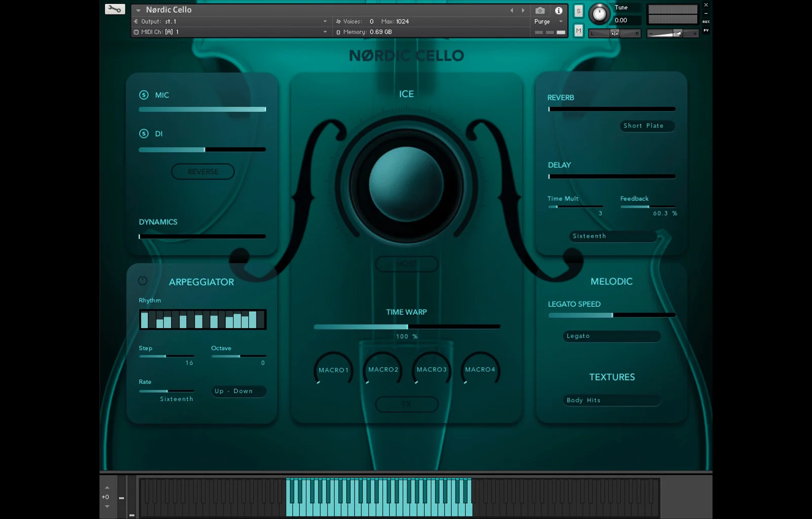Go to the previous instrument preset arrow
Image resolution: width=812 pixels, height=519 pixels.
click(512, 10)
